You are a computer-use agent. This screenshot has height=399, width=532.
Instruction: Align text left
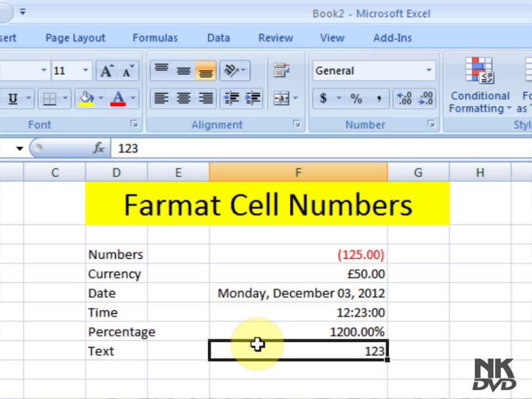(x=161, y=99)
